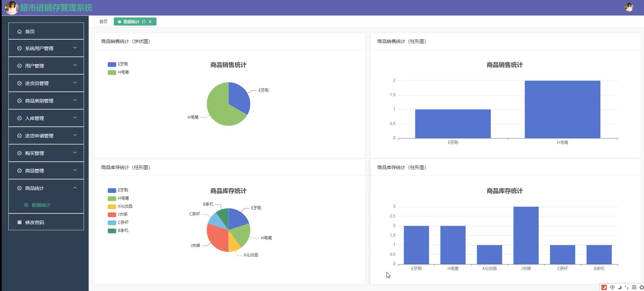This screenshot has width=644, height=291.
Task: Open 数据统计 submenu item
Action: coord(46,205)
